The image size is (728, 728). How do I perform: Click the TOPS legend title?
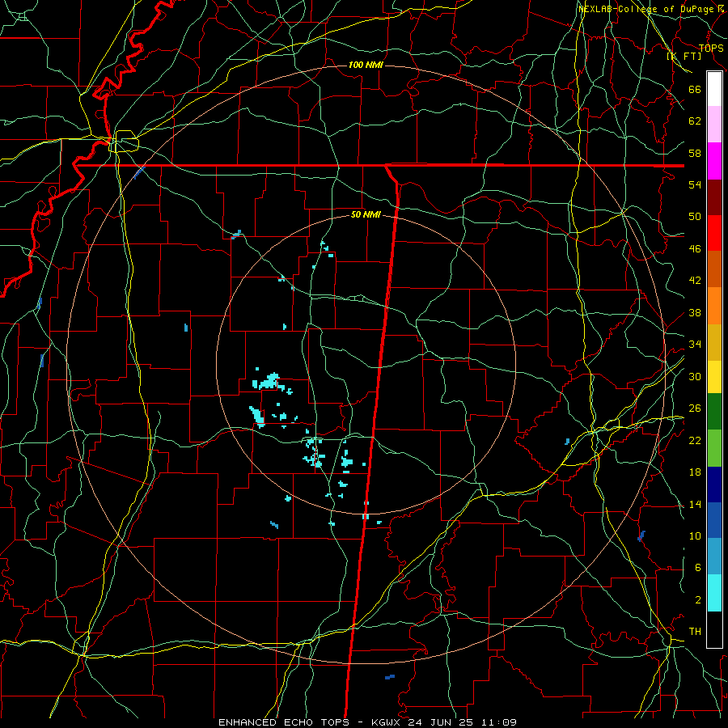pyautogui.click(x=711, y=48)
